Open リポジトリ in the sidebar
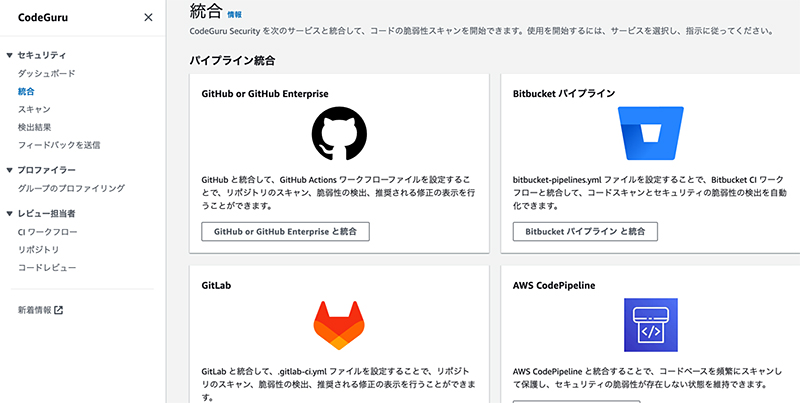The height and width of the screenshot is (403, 800). (38, 249)
